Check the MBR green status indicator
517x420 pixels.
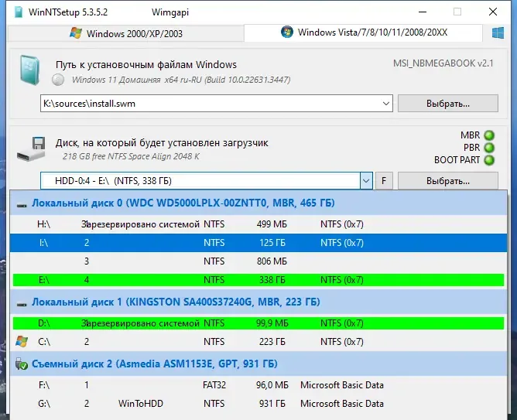point(489,135)
